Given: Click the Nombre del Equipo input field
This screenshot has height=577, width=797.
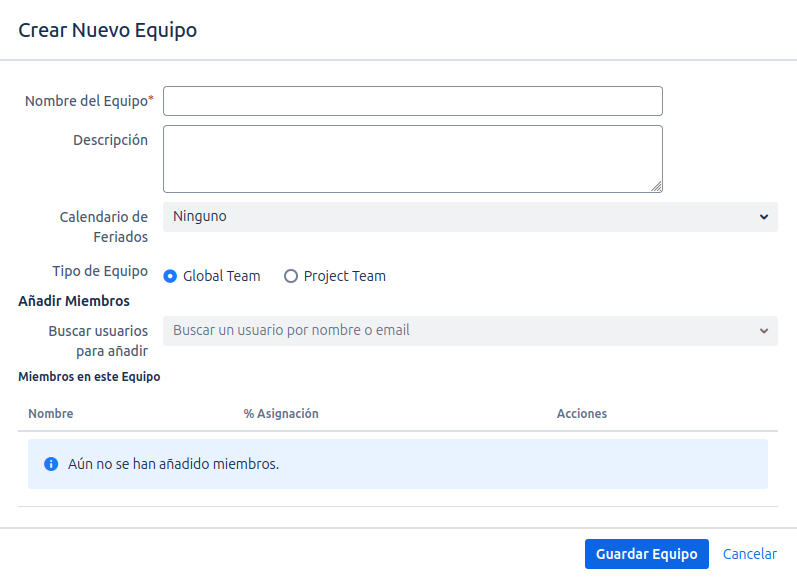Looking at the screenshot, I should pos(413,101).
